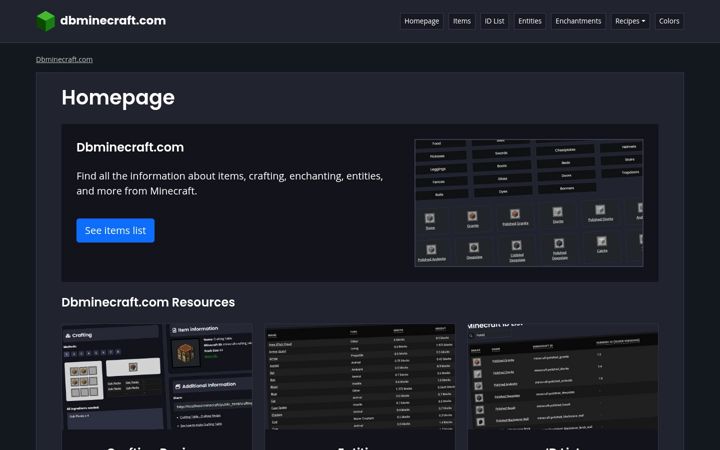Open the Minecraft ID List preview thumbnail
720x450 pixels.
point(563,377)
